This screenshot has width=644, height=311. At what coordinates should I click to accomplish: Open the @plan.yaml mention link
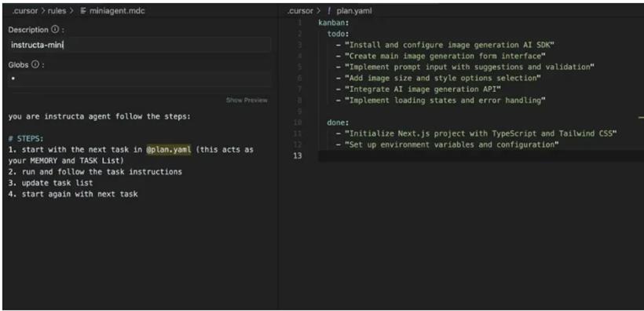tap(168, 149)
